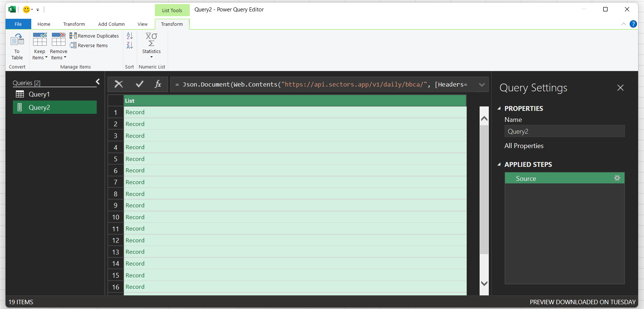Viewport: 644px width, 309px height.
Task: Open first Transform ribbon tab
Action: click(x=74, y=24)
